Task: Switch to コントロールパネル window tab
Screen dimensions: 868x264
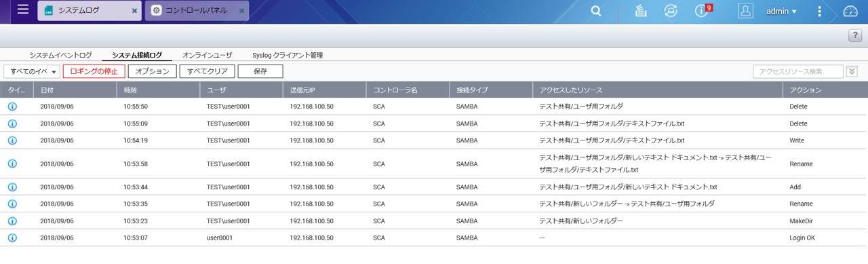Action: point(197,11)
